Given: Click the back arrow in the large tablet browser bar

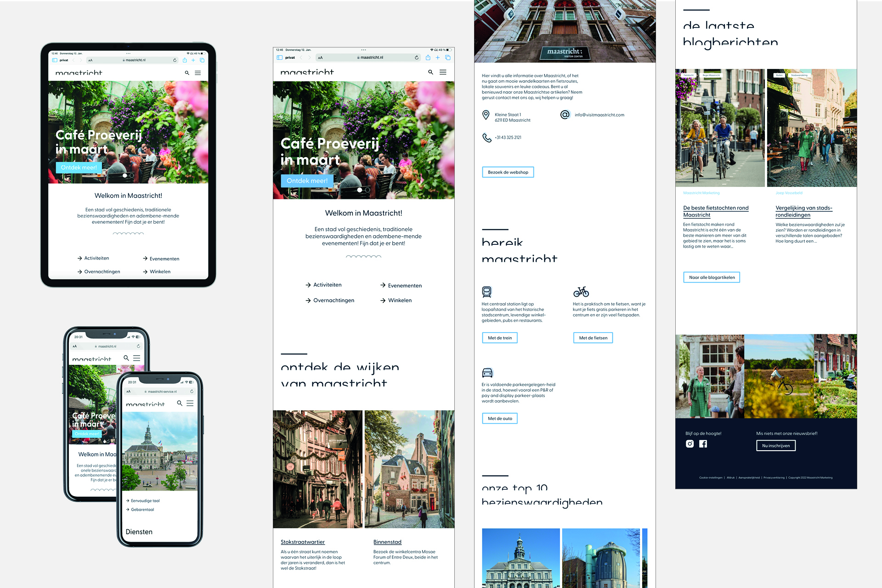Looking at the screenshot, I should coord(301,57).
